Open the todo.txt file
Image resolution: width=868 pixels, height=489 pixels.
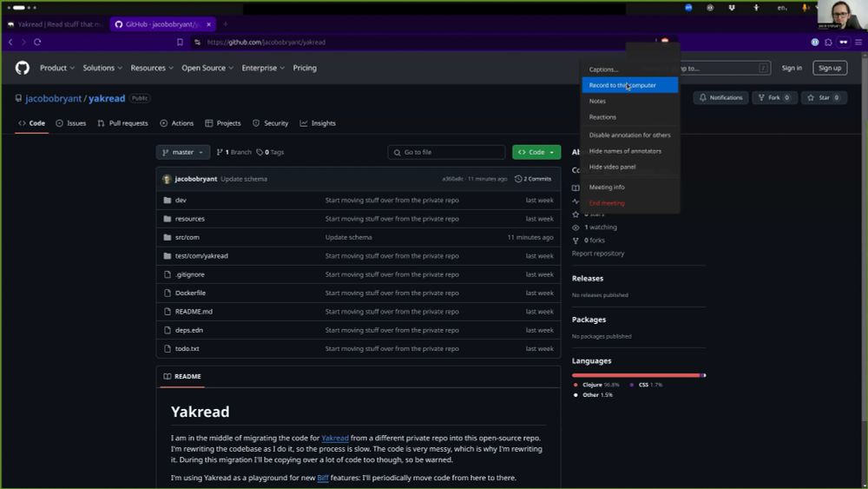[187, 349]
